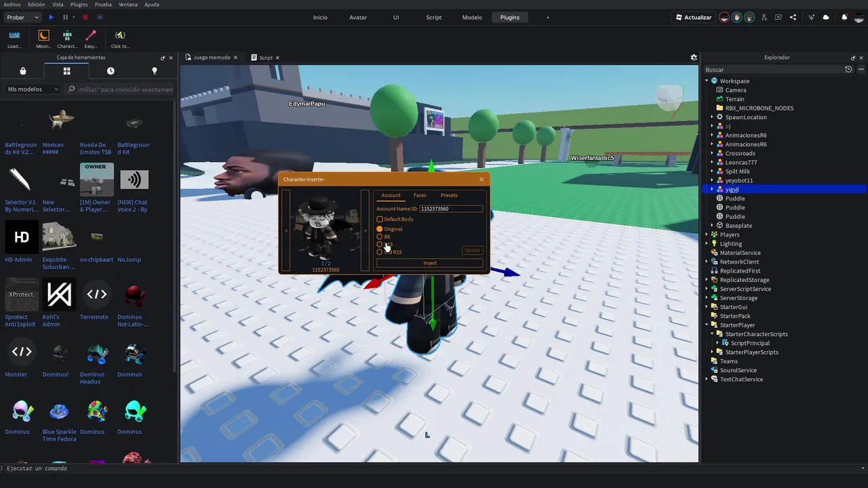
Task: Click the Insert button
Action: coord(430,263)
